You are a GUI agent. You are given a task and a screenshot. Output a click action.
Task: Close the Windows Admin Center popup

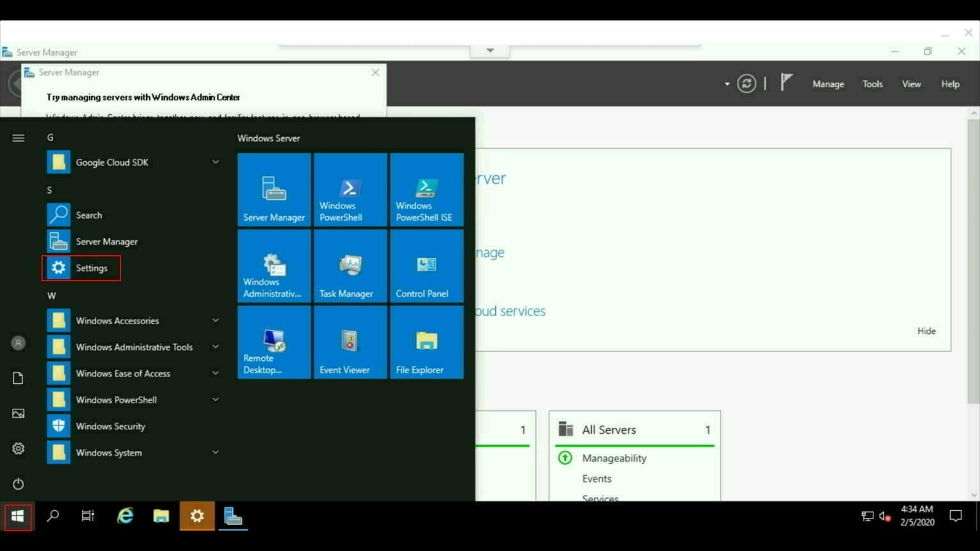(375, 73)
